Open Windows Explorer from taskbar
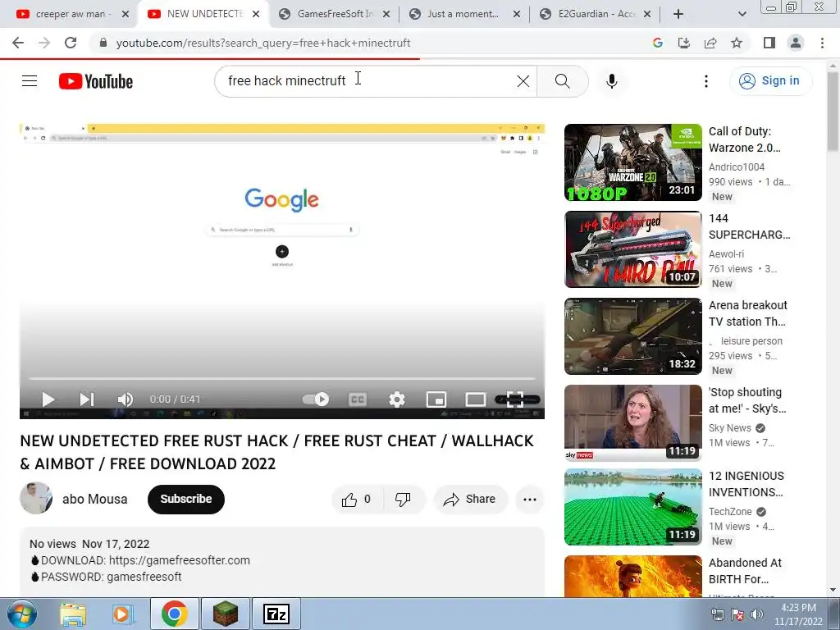Screen dimensions: 840x630 click(73, 614)
